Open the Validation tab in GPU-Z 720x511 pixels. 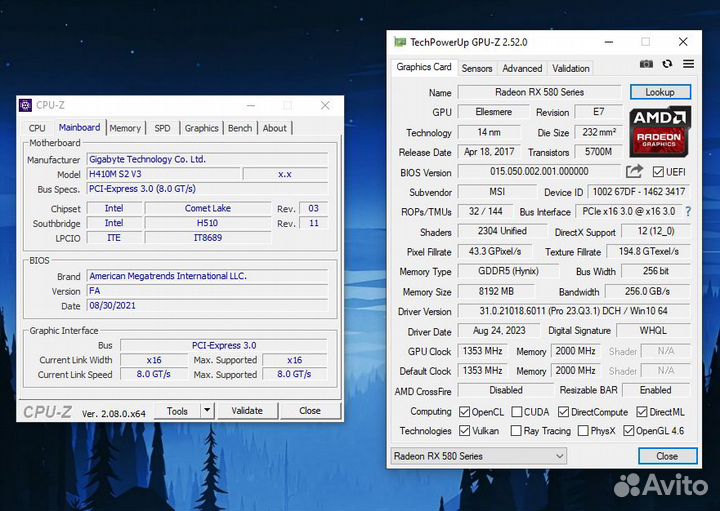(x=571, y=68)
